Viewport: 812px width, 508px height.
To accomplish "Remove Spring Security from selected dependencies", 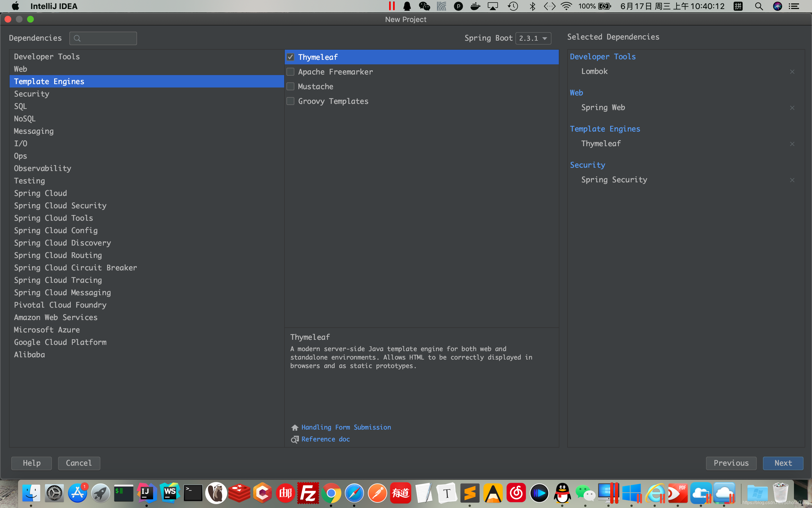I will (x=792, y=180).
